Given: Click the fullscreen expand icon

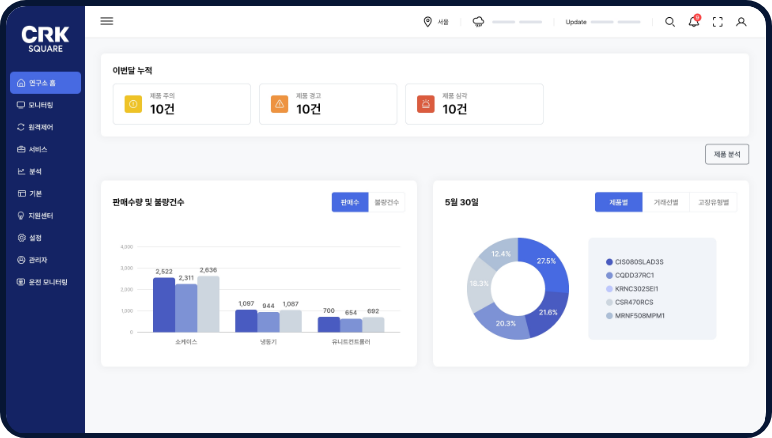Looking at the screenshot, I should 717,22.
